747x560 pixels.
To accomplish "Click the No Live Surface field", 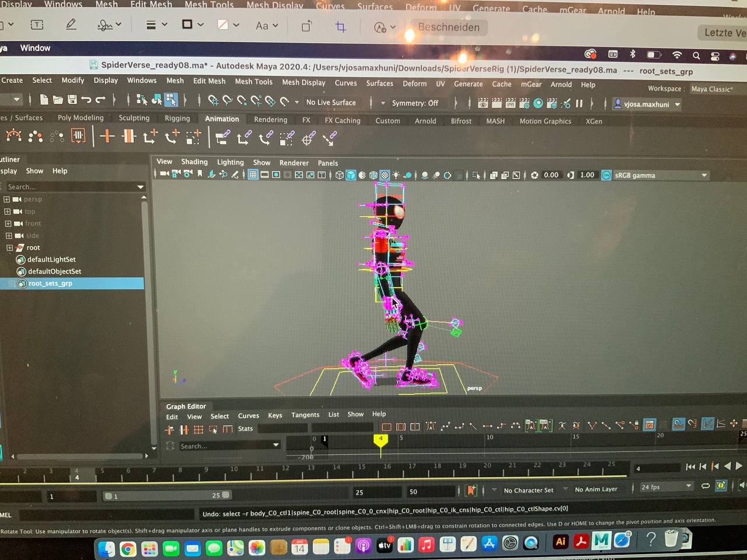I will pos(331,102).
